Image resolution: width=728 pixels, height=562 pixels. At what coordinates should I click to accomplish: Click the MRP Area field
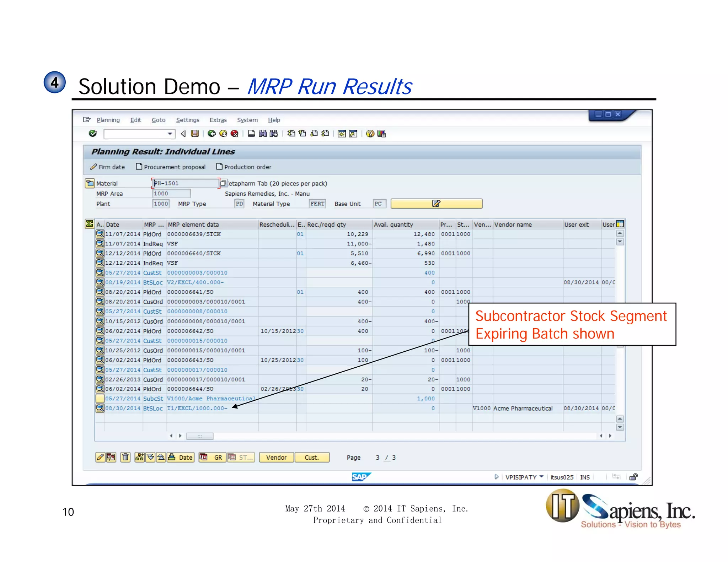click(x=171, y=194)
